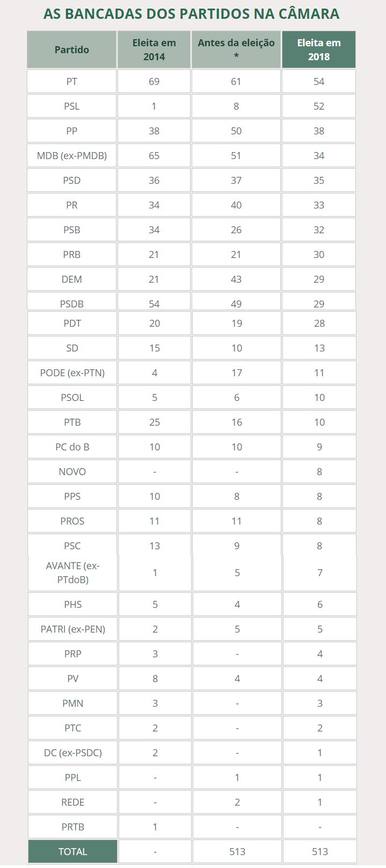Select the 'PATRI (ex-PEN)' party cell
Image resolution: width=386 pixels, height=868 pixels.
click(x=73, y=629)
